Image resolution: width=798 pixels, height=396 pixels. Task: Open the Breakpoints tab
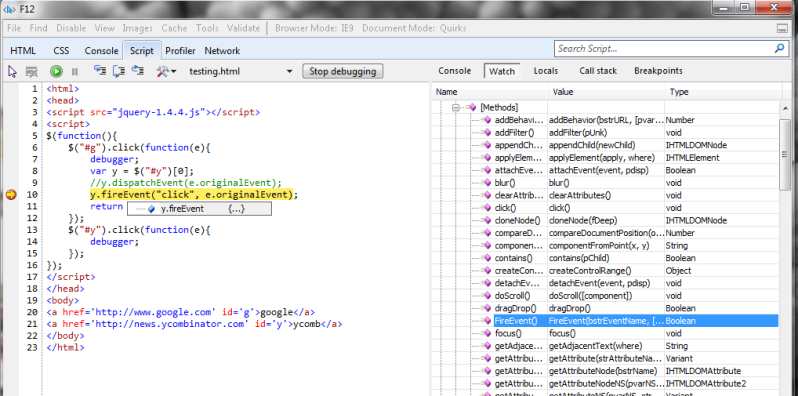tap(658, 71)
